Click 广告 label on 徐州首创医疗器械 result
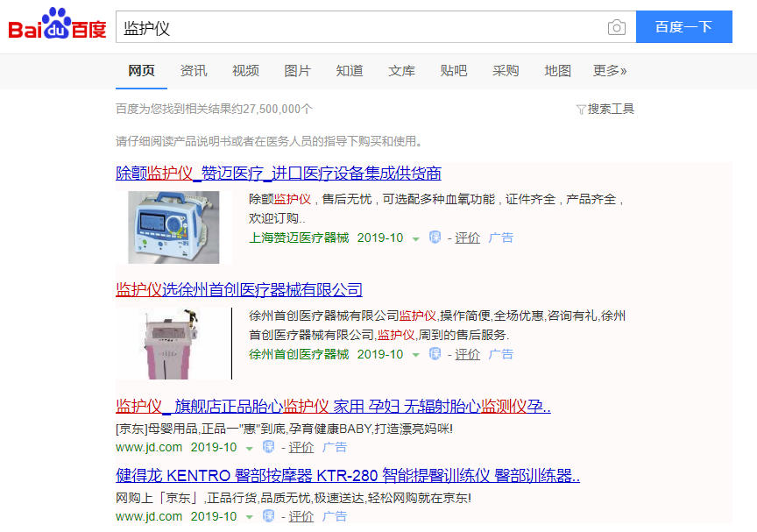The image size is (757, 532). 500,354
